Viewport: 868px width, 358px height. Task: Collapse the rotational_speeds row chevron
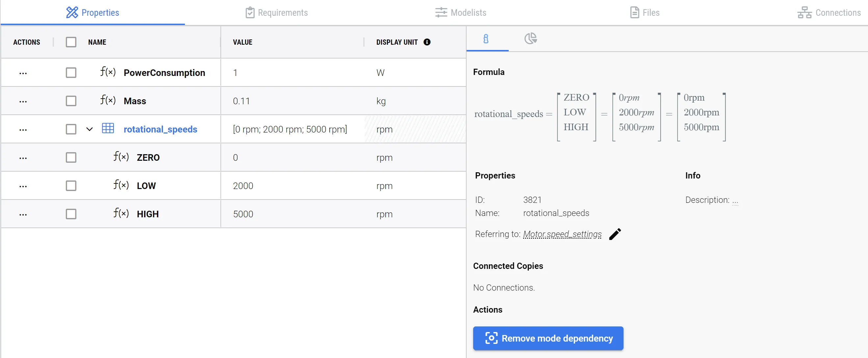pyautogui.click(x=89, y=129)
